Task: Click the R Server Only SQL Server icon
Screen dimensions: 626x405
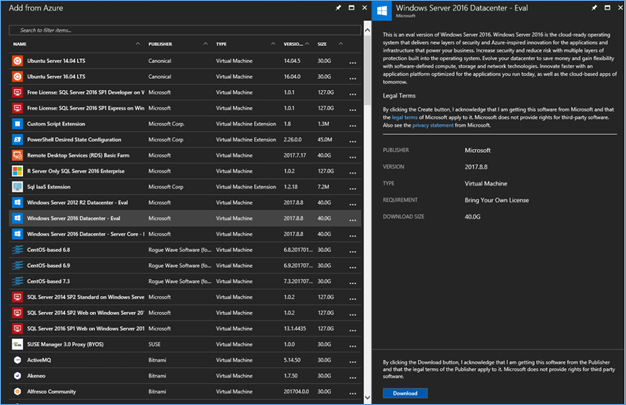Action: click(x=17, y=171)
